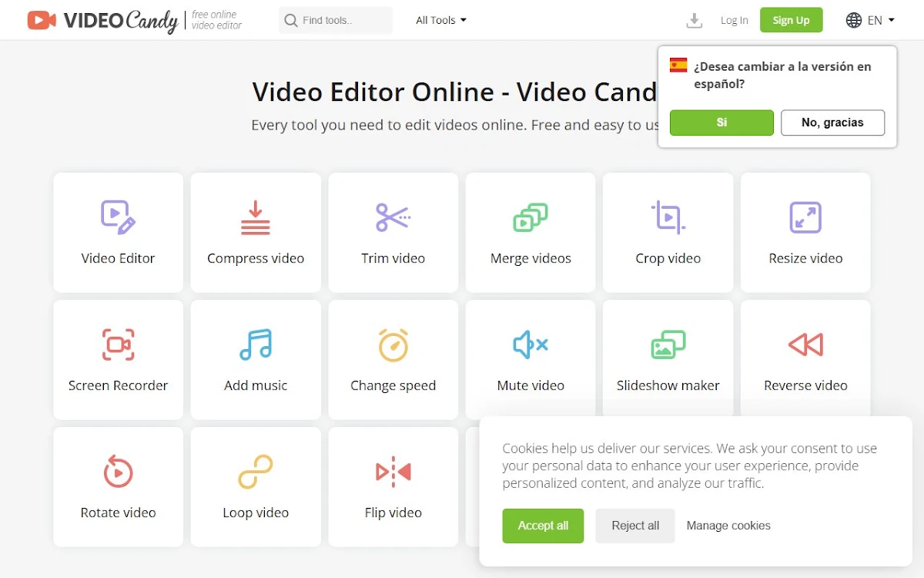Click the green Sign Up button

tap(792, 20)
